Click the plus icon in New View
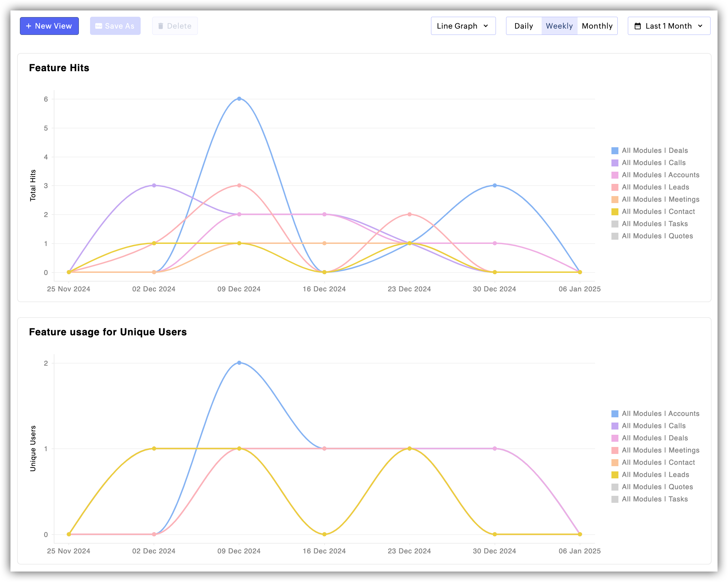This screenshot has width=728, height=582. point(29,26)
